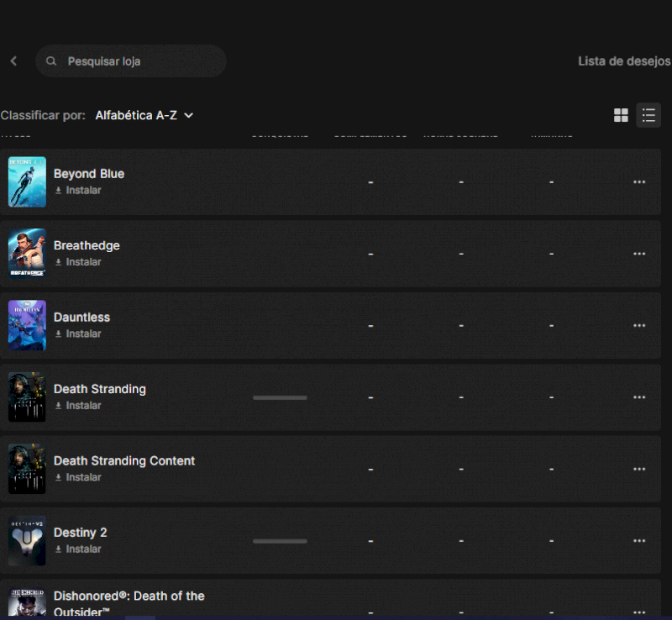Screen dimensions: 672x620
Task: Click Instalar under Breathedge
Action: (x=78, y=261)
